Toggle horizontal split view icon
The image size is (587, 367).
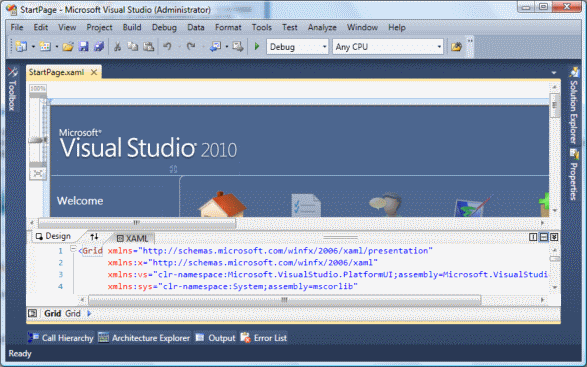coord(544,237)
